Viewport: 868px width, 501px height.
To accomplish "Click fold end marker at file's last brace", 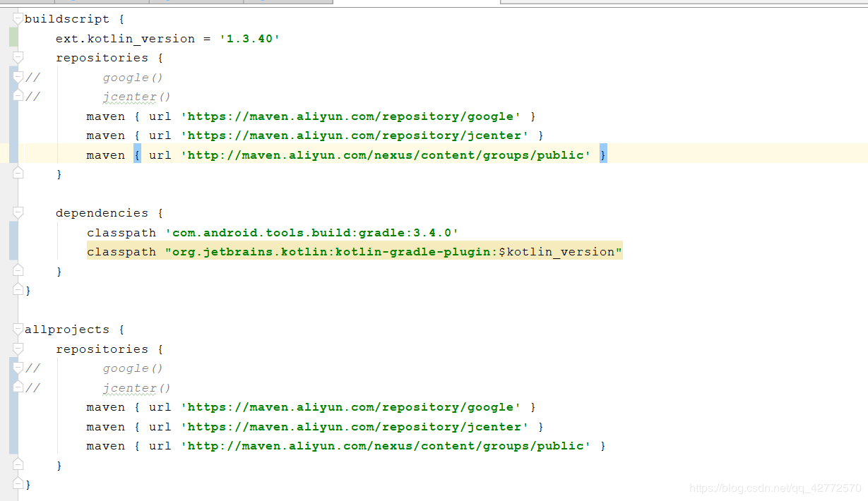I will 18,485.
